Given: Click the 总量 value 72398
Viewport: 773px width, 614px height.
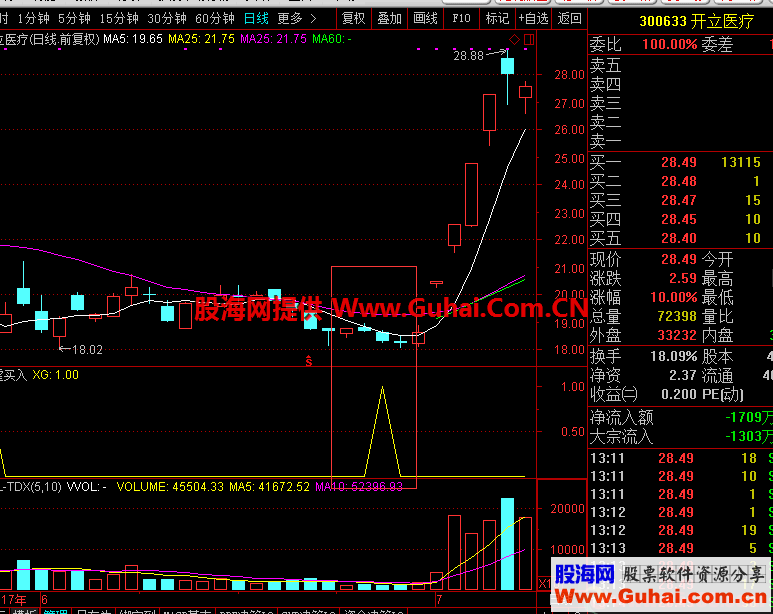Looking at the screenshot, I should (677, 316).
